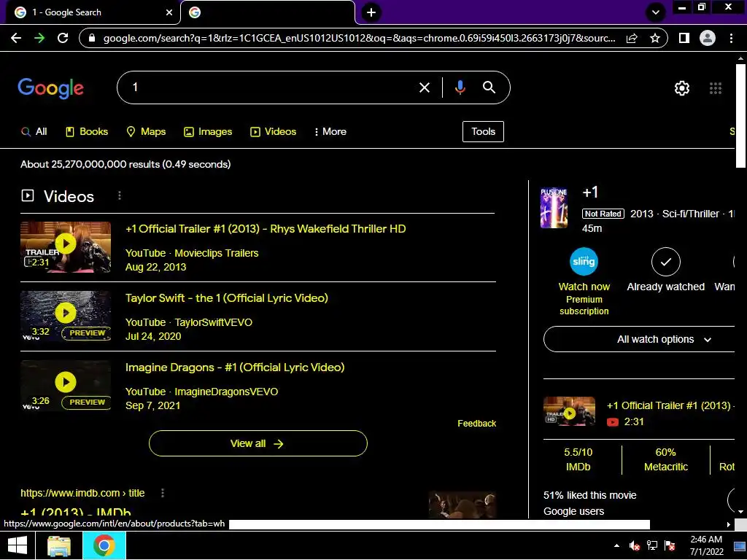This screenshot has width=747, height=560.
Task: Click the page scrollbar down arrow
Action: tap(740, 512)
